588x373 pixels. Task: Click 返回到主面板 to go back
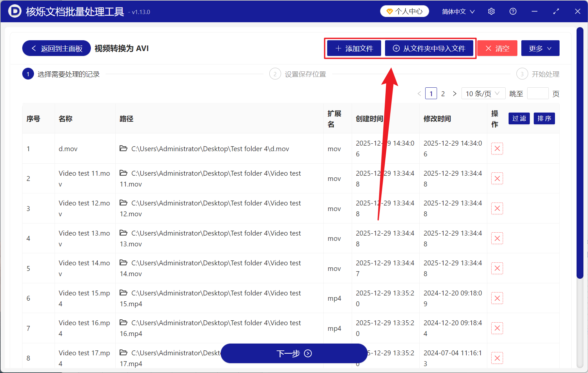click(x=56, y=48)
